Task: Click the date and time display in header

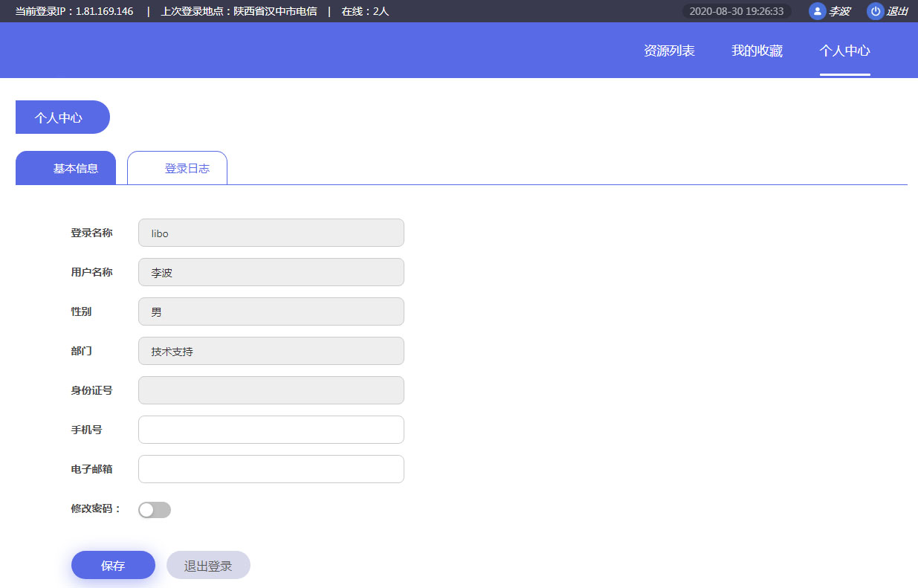Action: click(x=737, y=11)
